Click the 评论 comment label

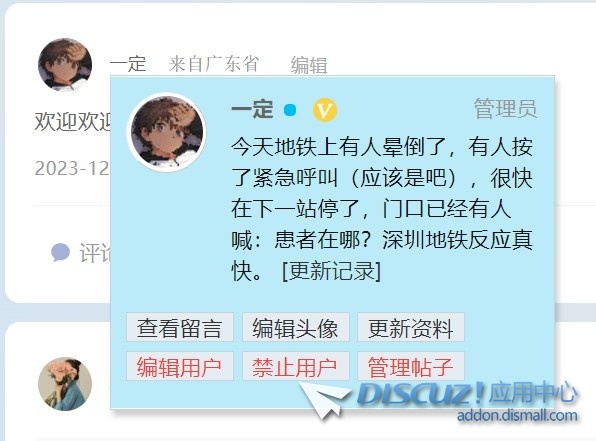tap(95, 253)
